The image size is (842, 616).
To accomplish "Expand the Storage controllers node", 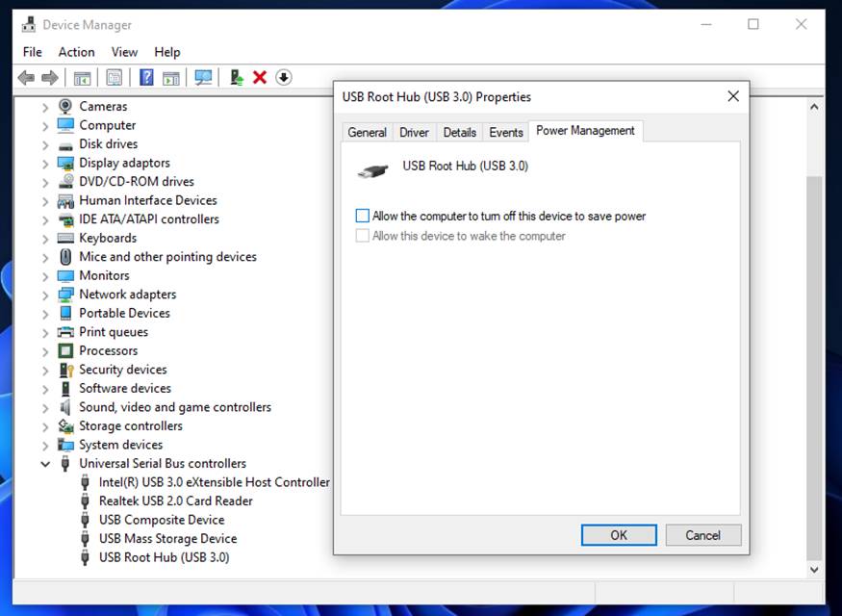I will pyautogui.click(x=45, y=426).
